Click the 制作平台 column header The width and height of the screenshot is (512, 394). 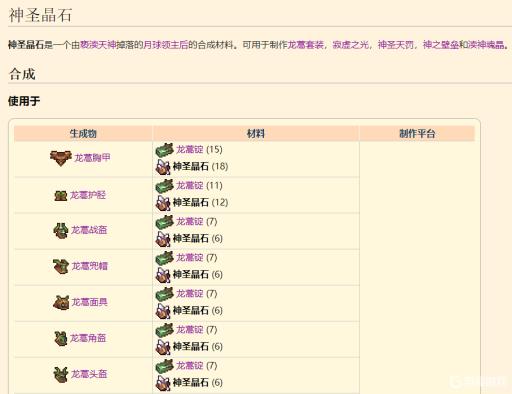417,134
